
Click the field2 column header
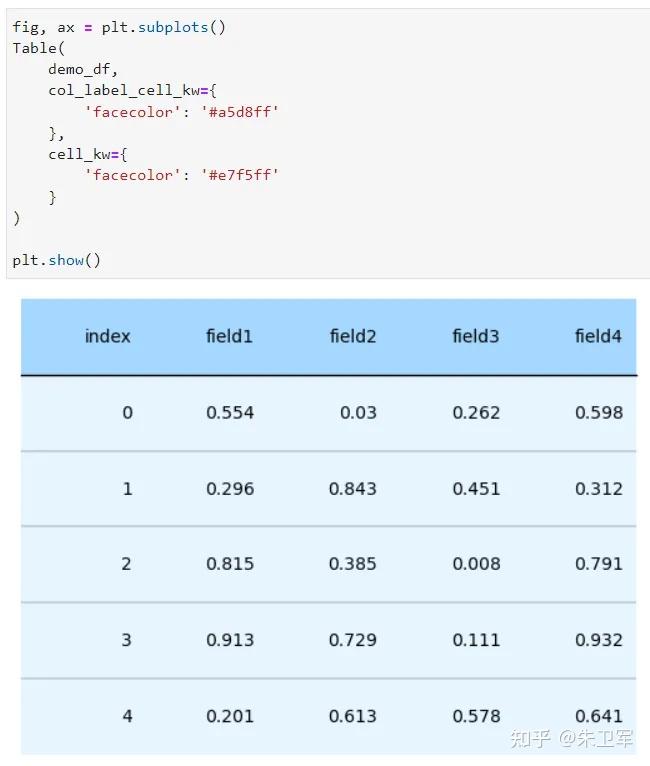[353, 336]
